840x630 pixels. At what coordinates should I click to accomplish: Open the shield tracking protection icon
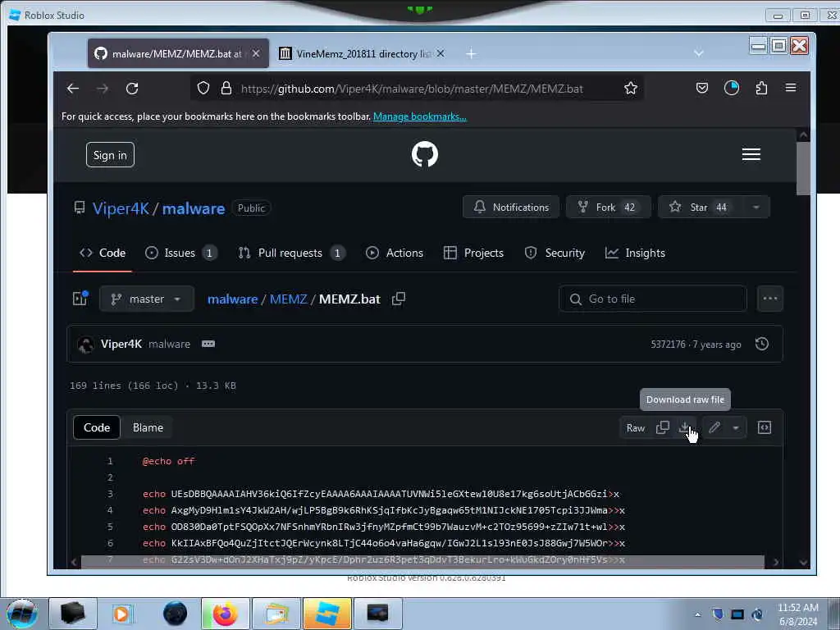[203, 88]
